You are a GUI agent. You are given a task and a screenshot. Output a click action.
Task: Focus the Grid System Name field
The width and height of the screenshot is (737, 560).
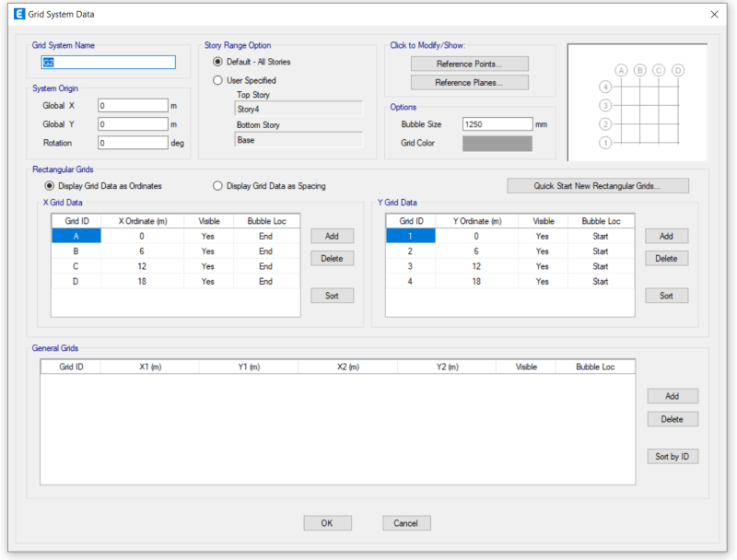[108, 62]
